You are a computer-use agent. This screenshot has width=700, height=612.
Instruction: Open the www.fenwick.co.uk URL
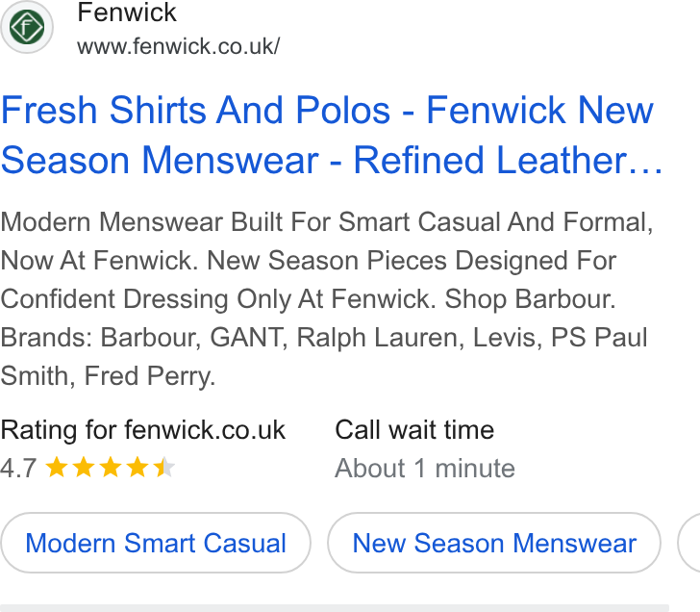[x=179, y=46]
